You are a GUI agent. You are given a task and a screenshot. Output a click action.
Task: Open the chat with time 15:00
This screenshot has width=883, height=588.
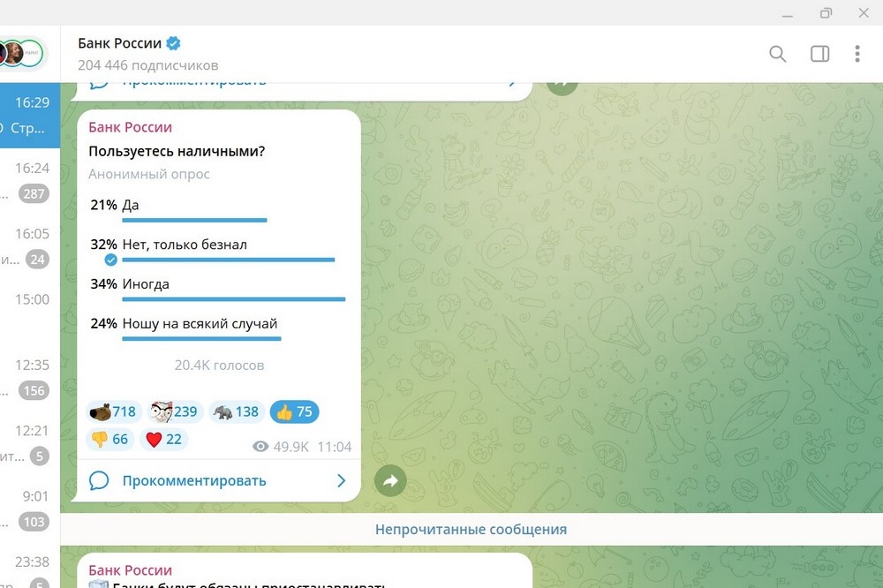point(30,312)
